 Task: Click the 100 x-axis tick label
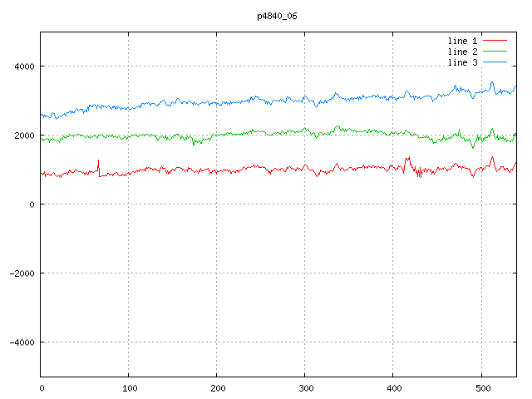click(130, 388)
